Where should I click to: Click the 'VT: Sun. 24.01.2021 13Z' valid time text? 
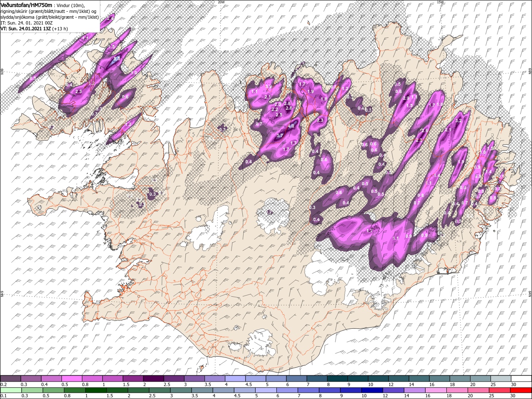[26, 29]
